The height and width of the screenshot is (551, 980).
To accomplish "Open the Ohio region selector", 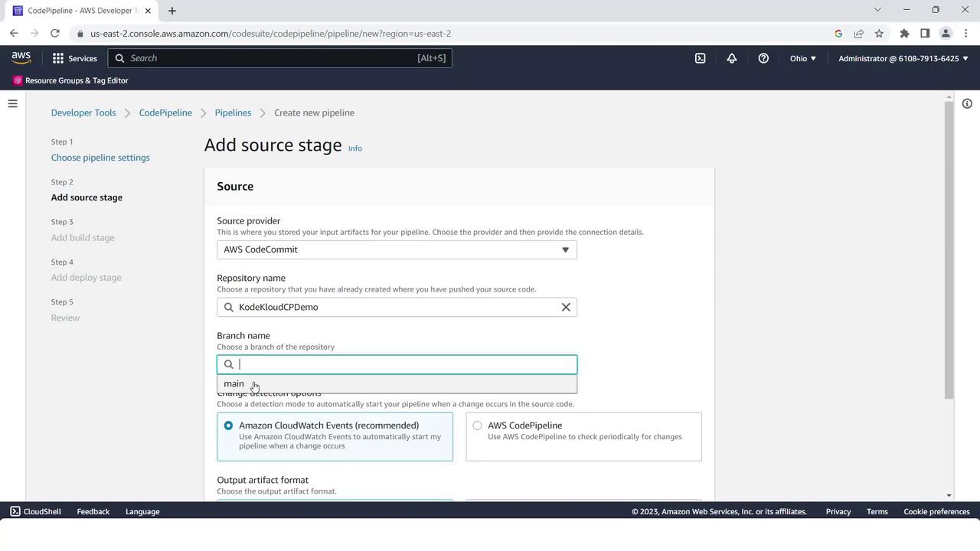I will tap(803, 58).
